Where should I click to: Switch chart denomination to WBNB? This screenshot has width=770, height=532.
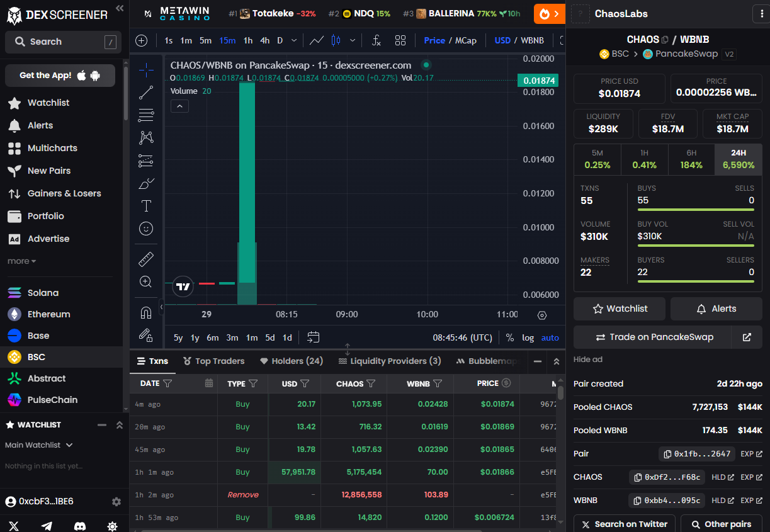[532, 40]
